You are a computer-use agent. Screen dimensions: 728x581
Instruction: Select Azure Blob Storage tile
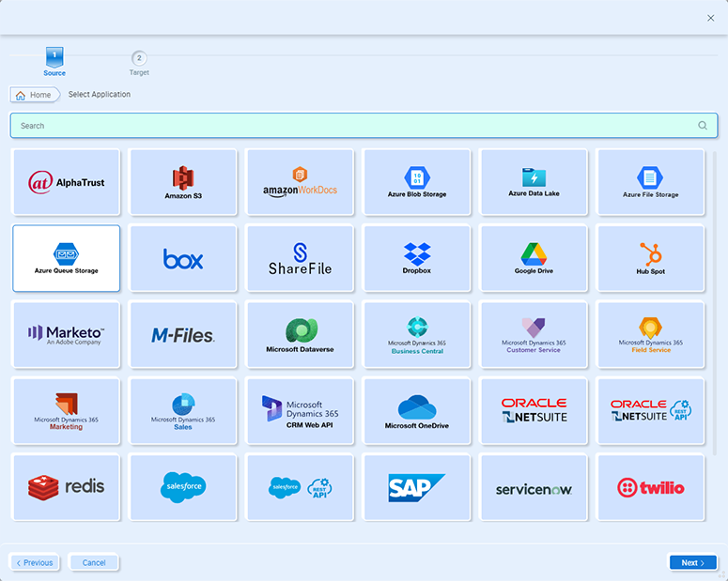click(x=417, y=182)
